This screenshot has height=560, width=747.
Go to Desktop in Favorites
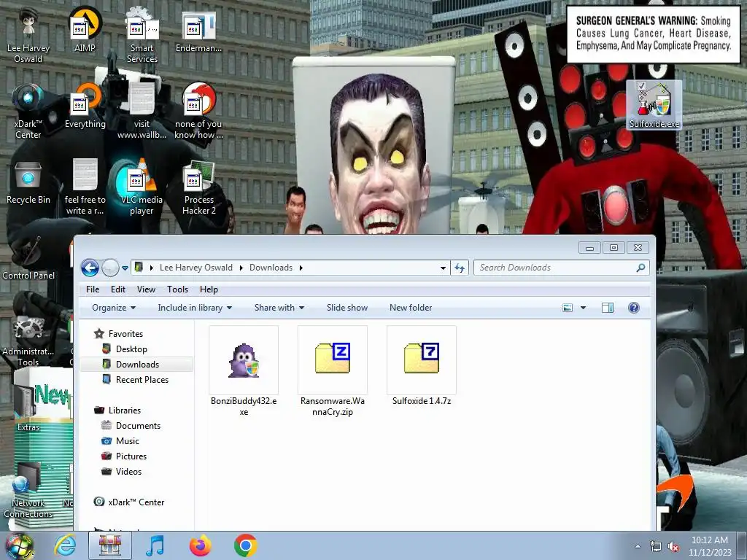point(131,349)
